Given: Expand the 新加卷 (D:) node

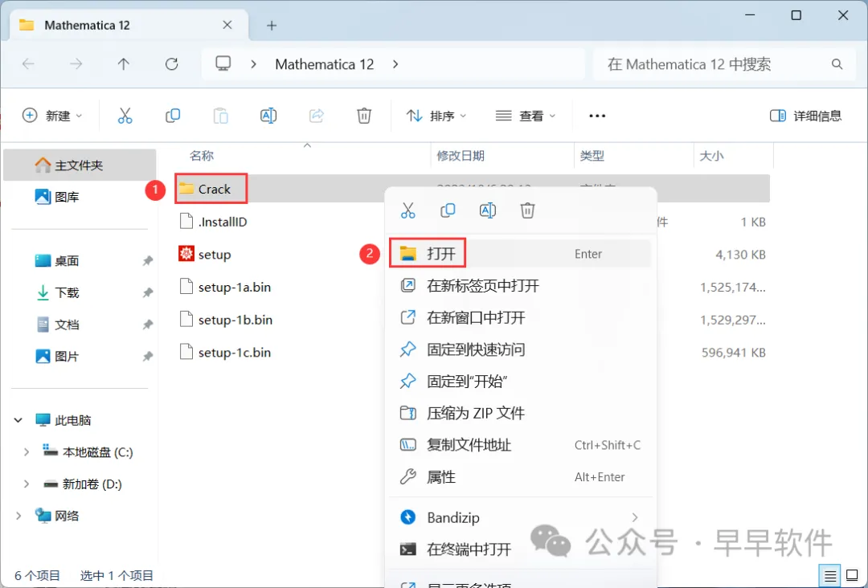Looking at the screenshot, I should coord(26,484).
